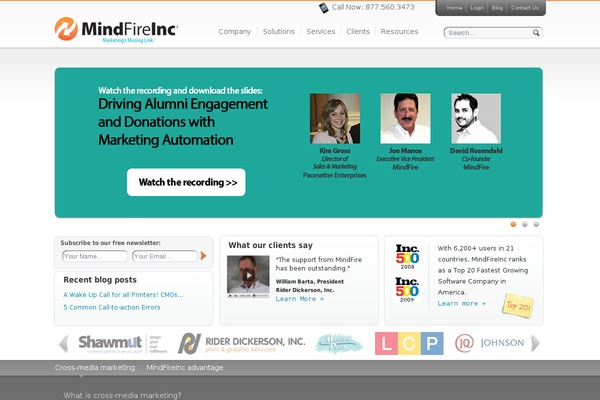Open the teal brushstroke client logo
This screenshot has height=400, width=600.
[x=339, y=344]
